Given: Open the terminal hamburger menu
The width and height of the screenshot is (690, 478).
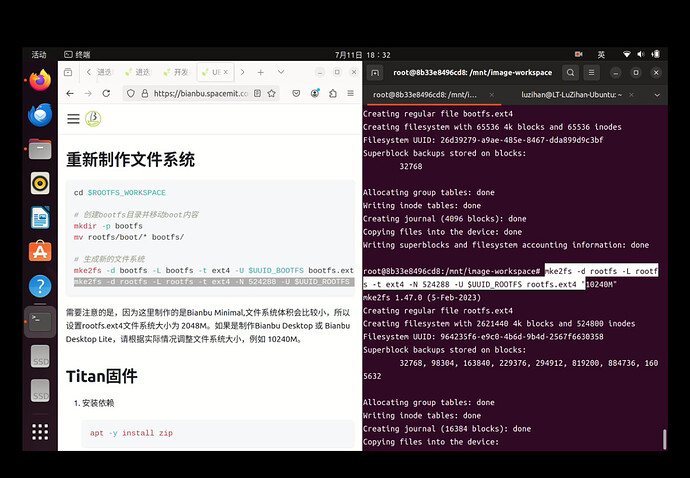Looking at the screenshot, I should pos(591,73).
